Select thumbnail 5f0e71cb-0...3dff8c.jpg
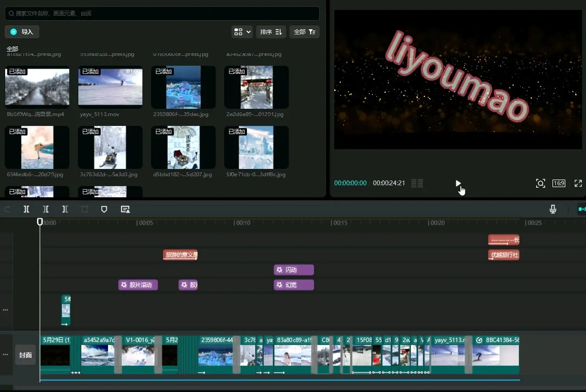 (256, 147)
